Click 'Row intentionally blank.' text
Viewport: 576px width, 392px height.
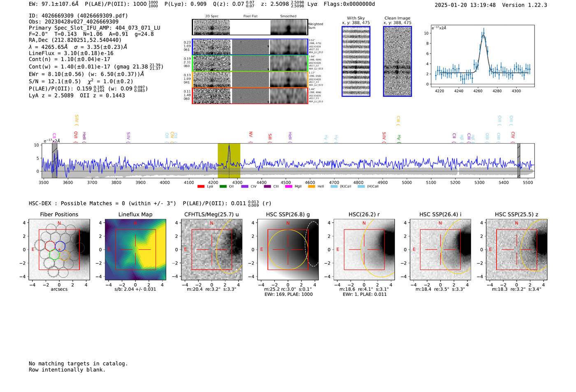tap(67, 370)
